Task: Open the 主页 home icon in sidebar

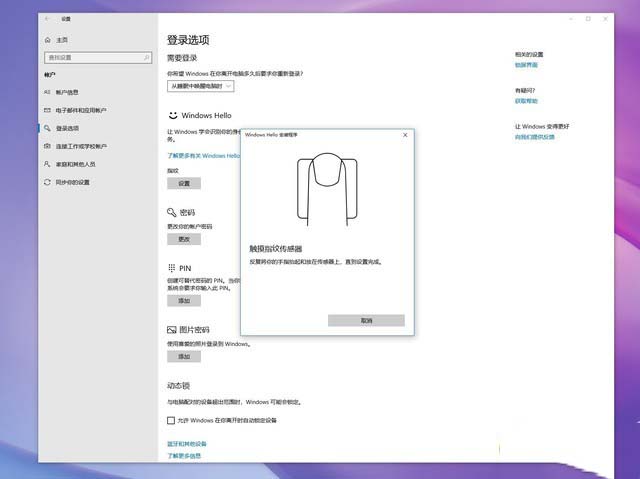Action: pos(48,40)
